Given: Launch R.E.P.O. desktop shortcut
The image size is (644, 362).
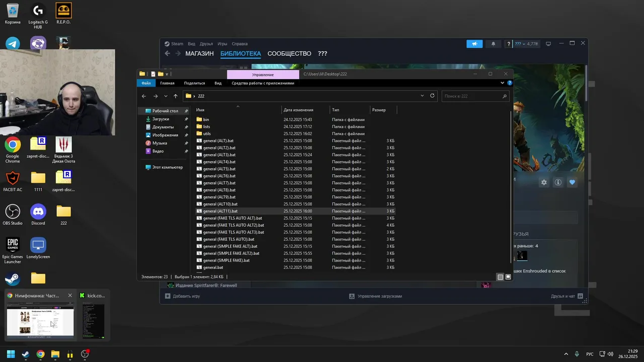Looking at the screenshot, I should click(63, 14).
